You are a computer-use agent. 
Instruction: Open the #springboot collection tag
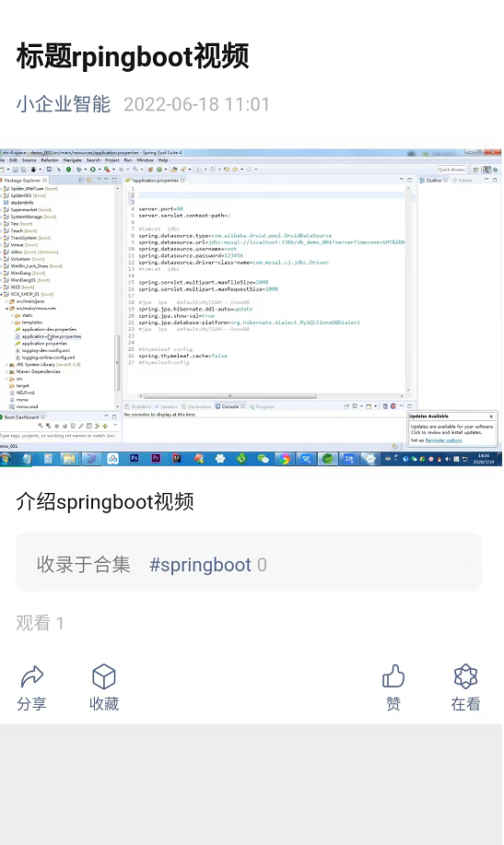click(200, 565)
